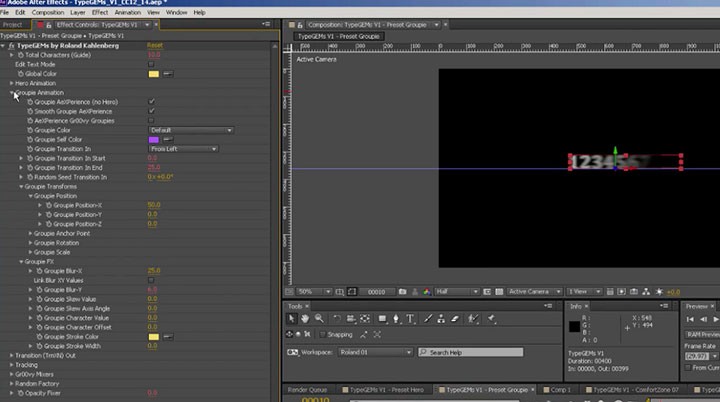Select the Eraser tool
720x402 pixels.
pyautogui.click(x=455, y=318)
